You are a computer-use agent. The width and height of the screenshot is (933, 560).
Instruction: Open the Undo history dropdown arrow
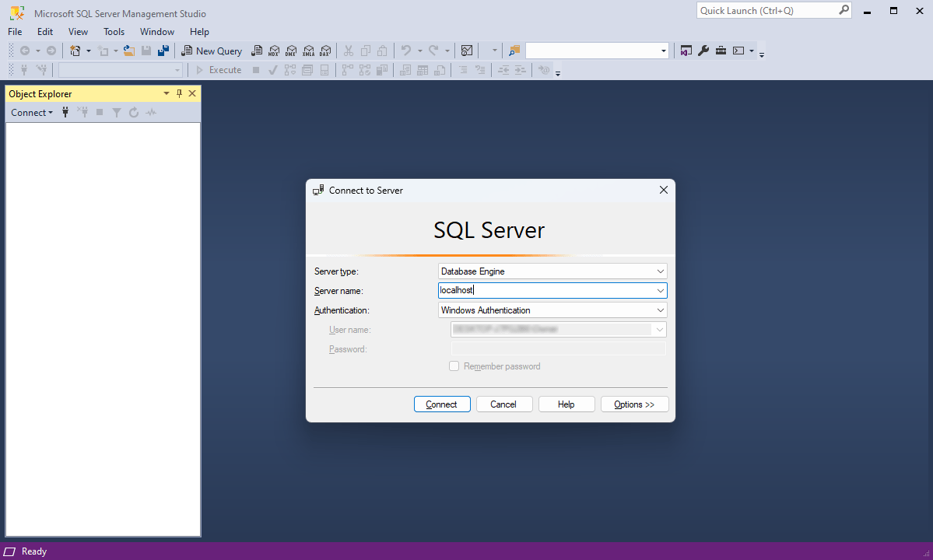tap(419, 51)
